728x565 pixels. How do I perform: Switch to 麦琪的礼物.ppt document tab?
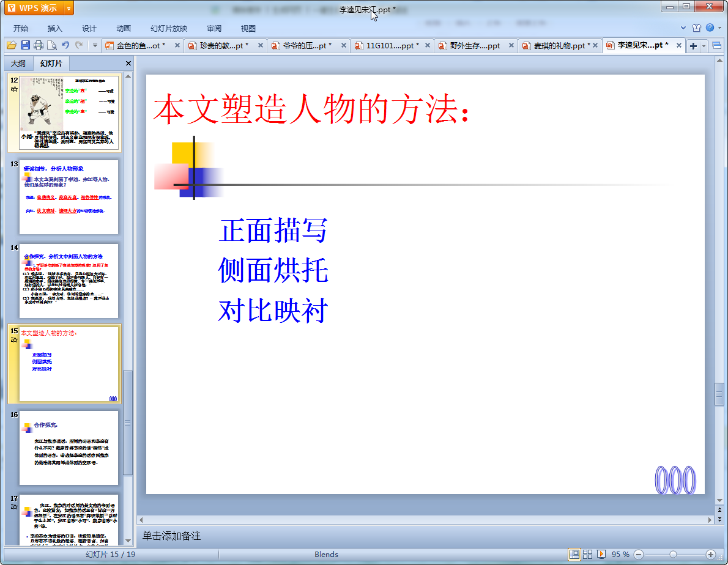[x=557, y=46]
